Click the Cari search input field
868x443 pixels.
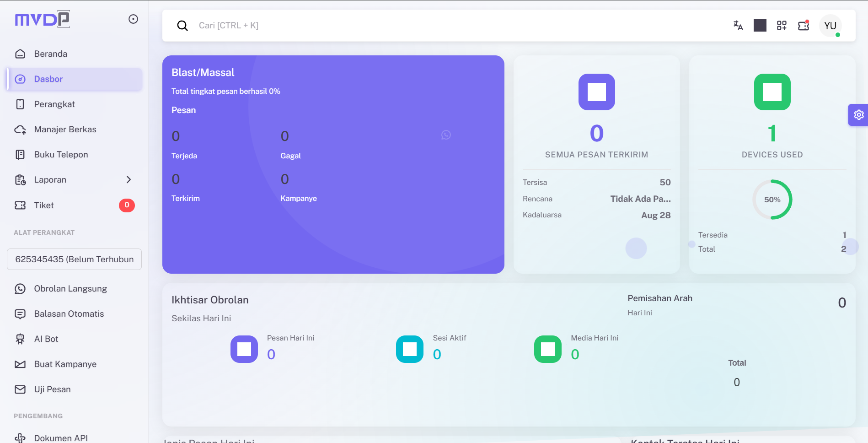(320, 25)
